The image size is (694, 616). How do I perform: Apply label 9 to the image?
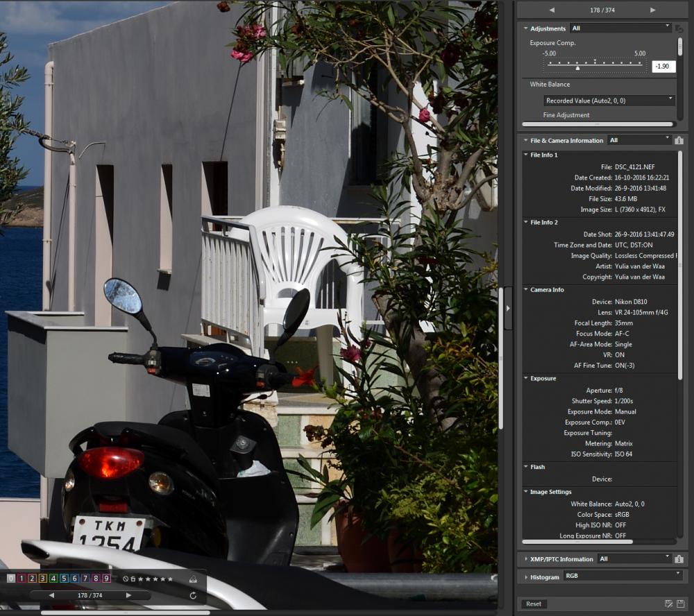pyautogui.click(x=107, y=579)
